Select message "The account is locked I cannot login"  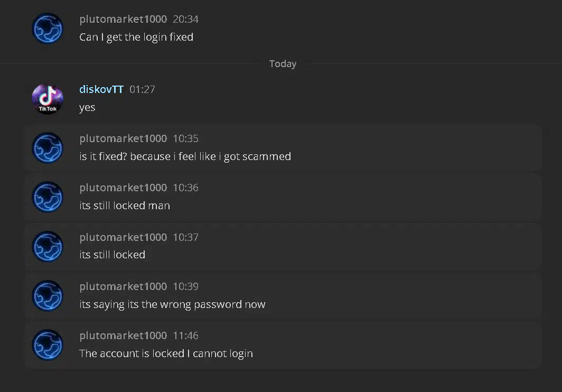(166, 353)
